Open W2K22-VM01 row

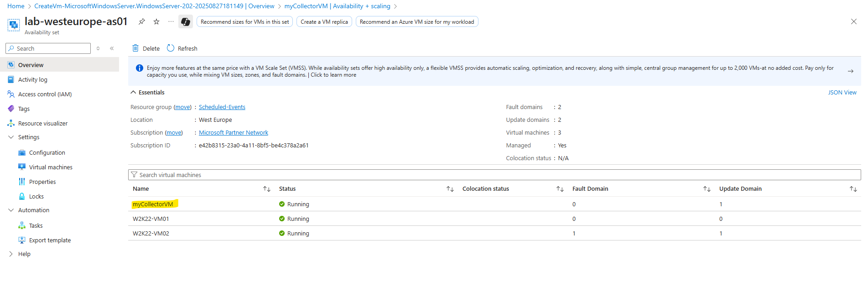click(151, 219)
